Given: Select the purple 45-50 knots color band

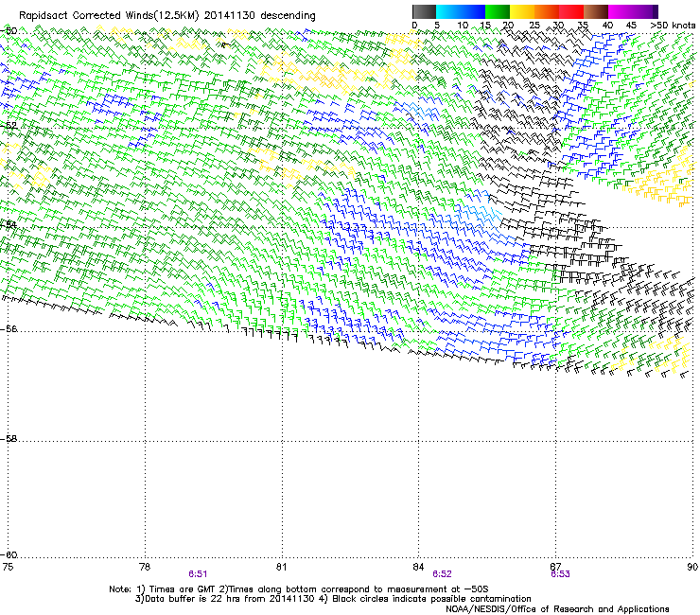Looking at the screenshot, I should point(645,11).
